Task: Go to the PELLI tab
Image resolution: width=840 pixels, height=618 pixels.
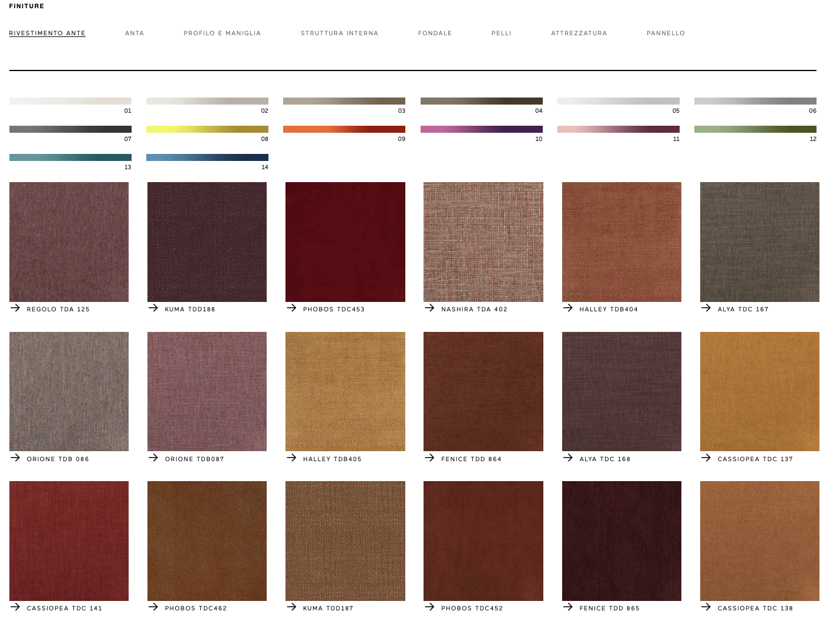Action: pyautogui.click(x=502, y=33)
